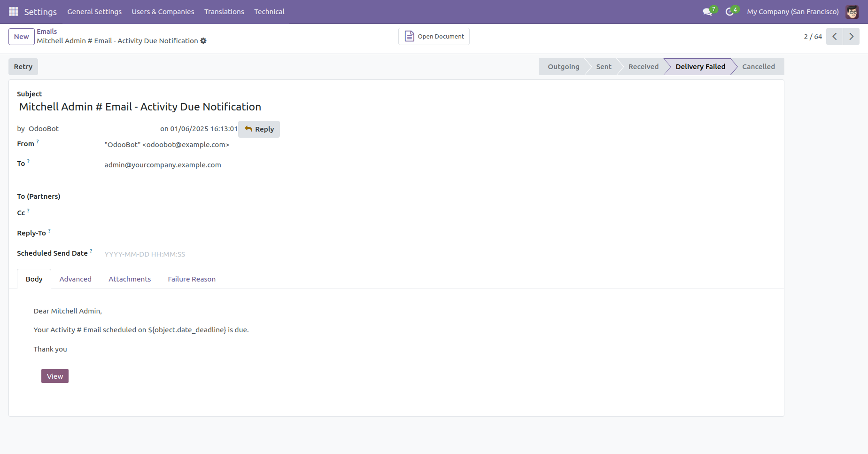Click the Reply button
The width and height of the screenshot is (868, 454).
tap(259, 129)
